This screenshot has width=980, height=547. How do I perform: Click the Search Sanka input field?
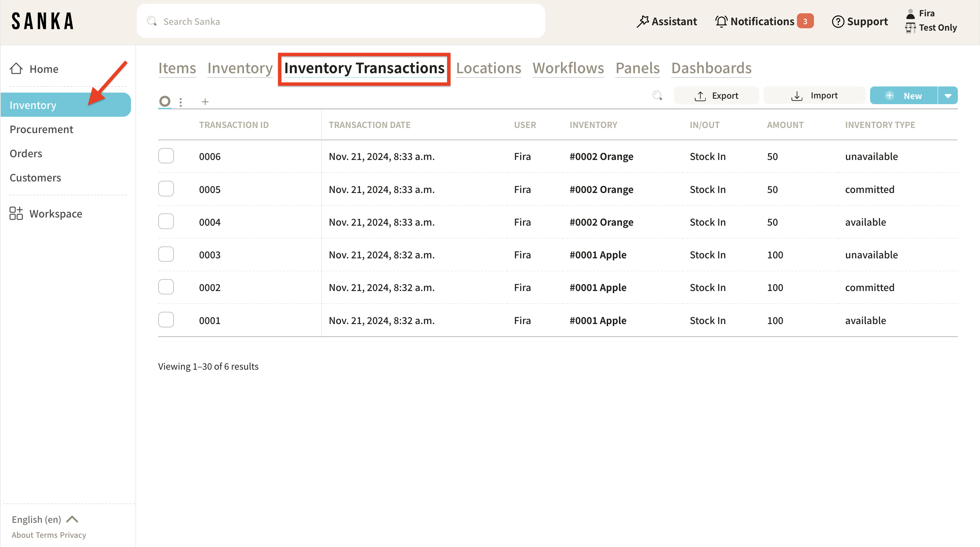(341, 21)
